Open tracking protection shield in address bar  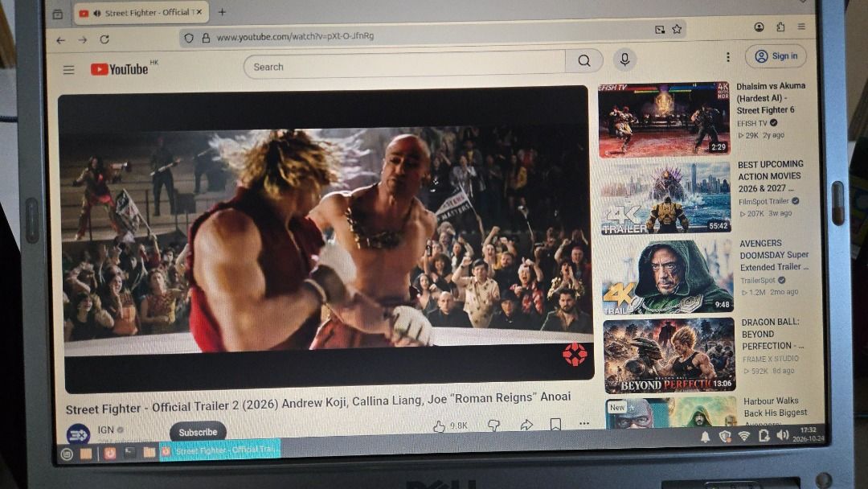pos(189,39)
